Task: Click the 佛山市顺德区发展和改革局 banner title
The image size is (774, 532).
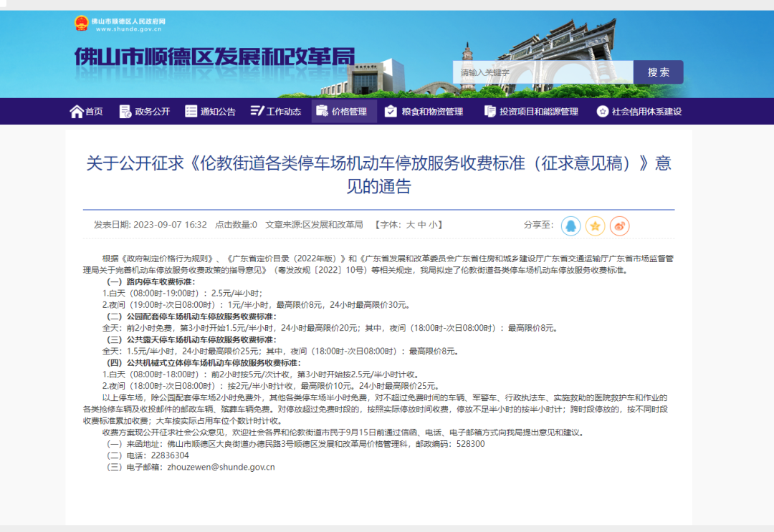Action: click(x=214, y=57)
